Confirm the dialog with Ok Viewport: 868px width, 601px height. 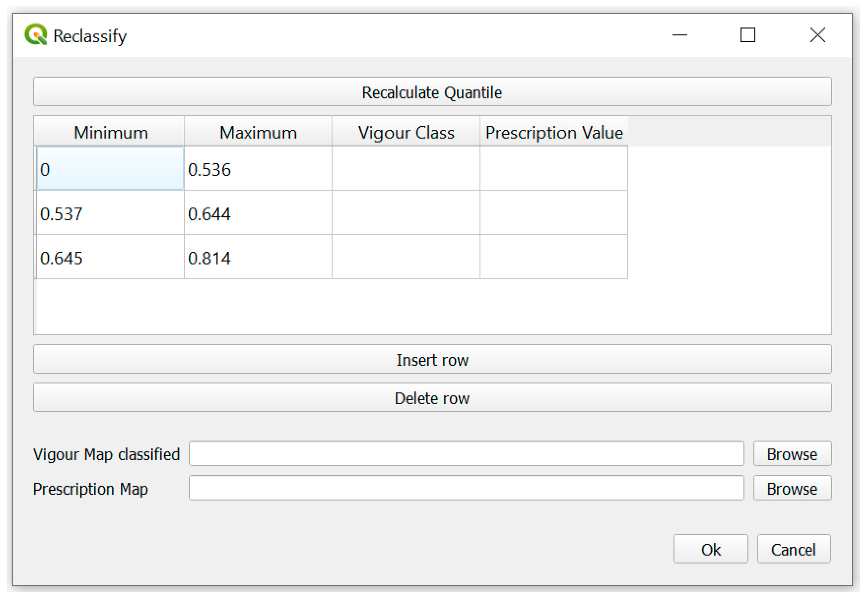tap(711, 549)
